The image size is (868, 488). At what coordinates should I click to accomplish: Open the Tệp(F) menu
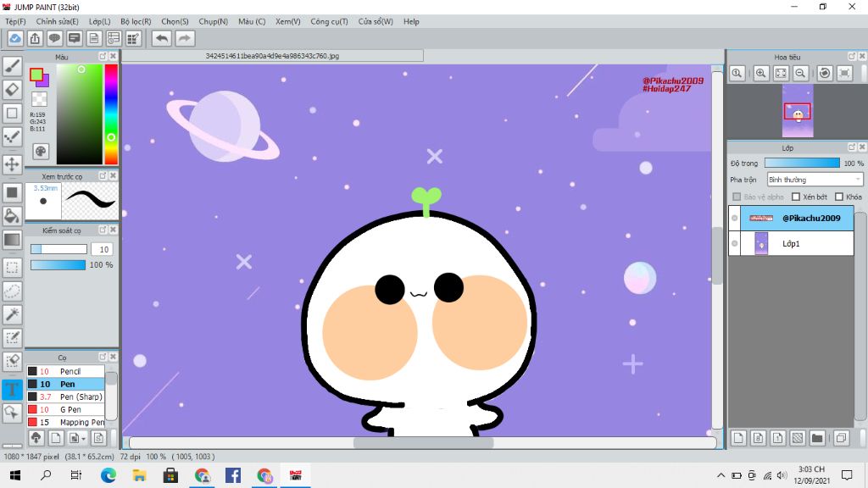click(x=15, y=21)
